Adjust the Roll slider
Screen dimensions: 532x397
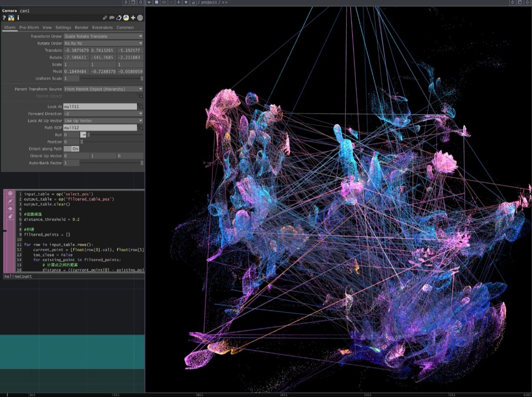[115, 134]
